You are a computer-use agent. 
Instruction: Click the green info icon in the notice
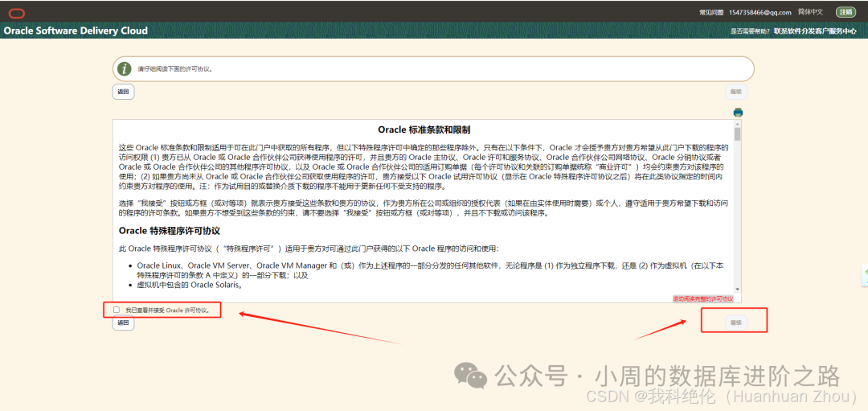[125, 68]
